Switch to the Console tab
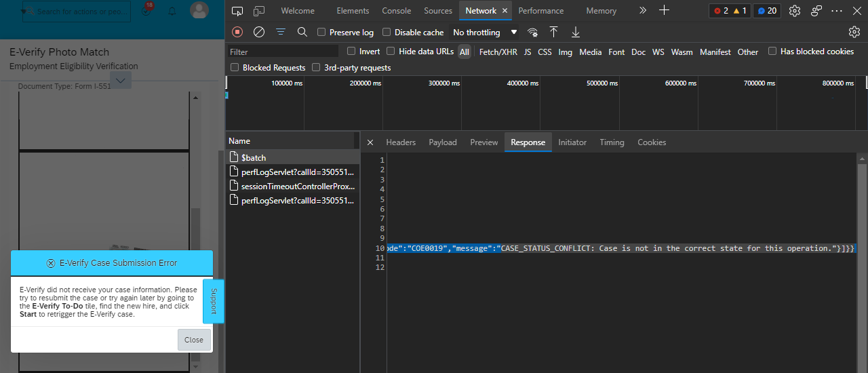The image size is (868, 373). [x=397, y=11]
